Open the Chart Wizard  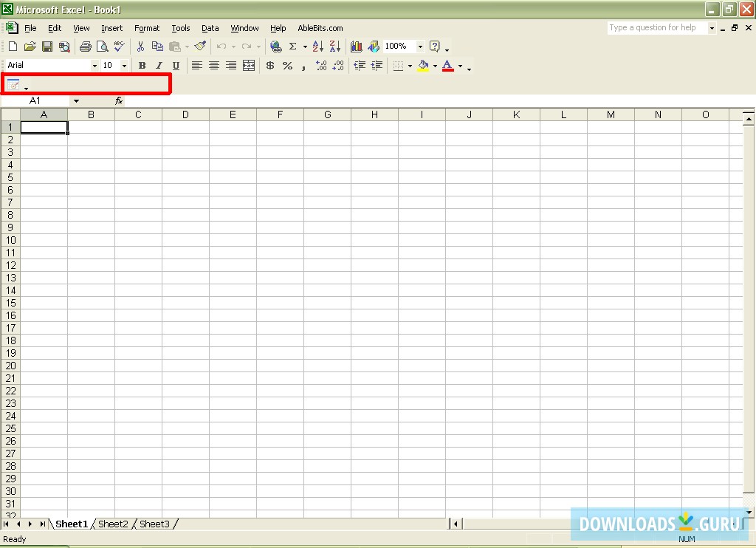click(x=355, y=46)
